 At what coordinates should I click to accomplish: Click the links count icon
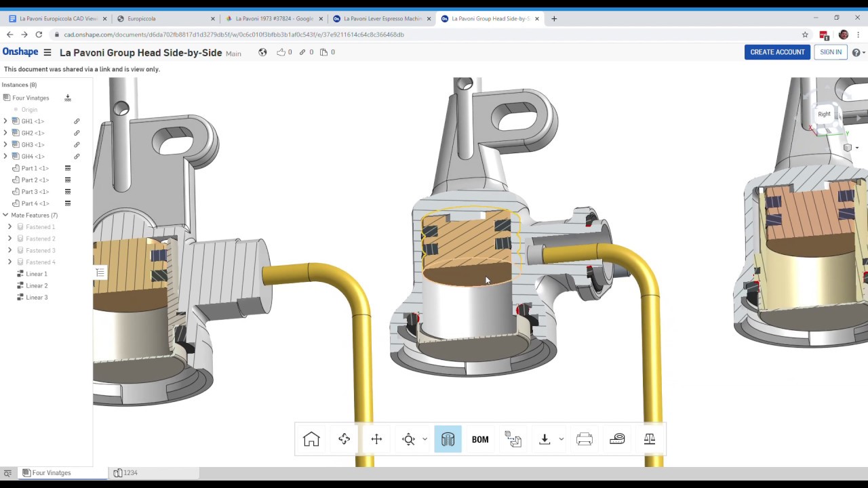(302, 52)
